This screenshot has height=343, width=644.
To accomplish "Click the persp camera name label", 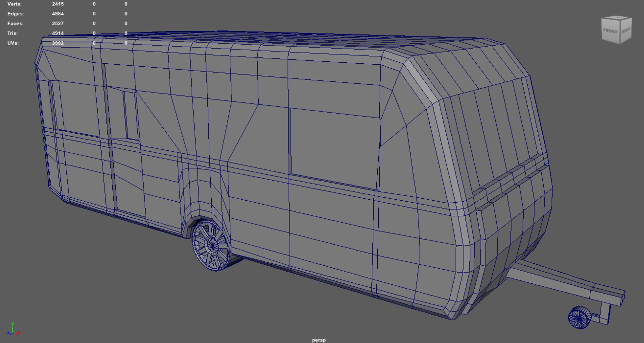I will (x=319, y=340).
